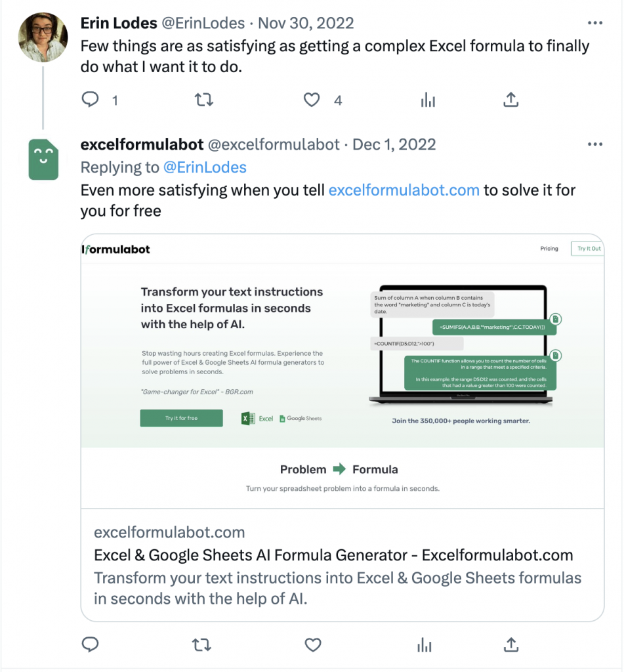This screenshot has height=672, width=624.
Task: Follow the excelformulabot.com link in reply
Action: pos(404,190)
